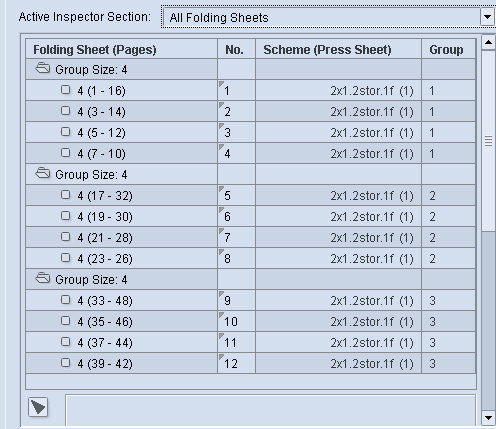Click the small sheet icon beside 4 (1 - 16)
496x429 pixels.
pyautogui.click(x=66, y=90)
